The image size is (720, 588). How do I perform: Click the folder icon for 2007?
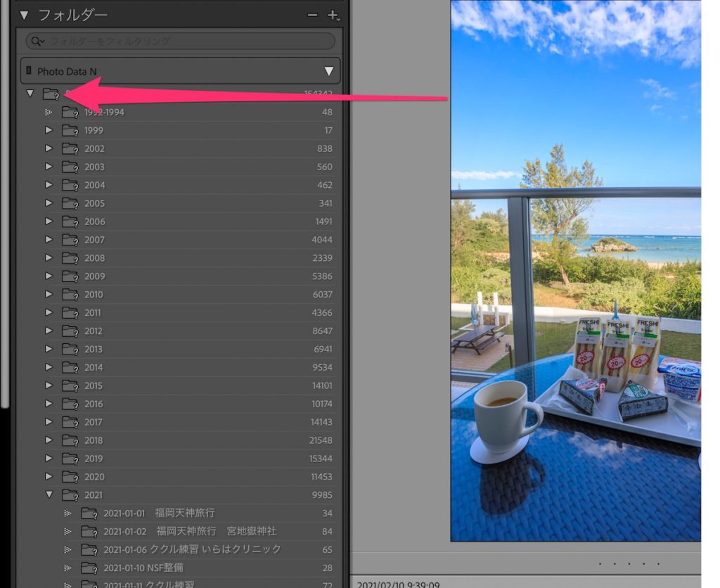pos(70,240)
